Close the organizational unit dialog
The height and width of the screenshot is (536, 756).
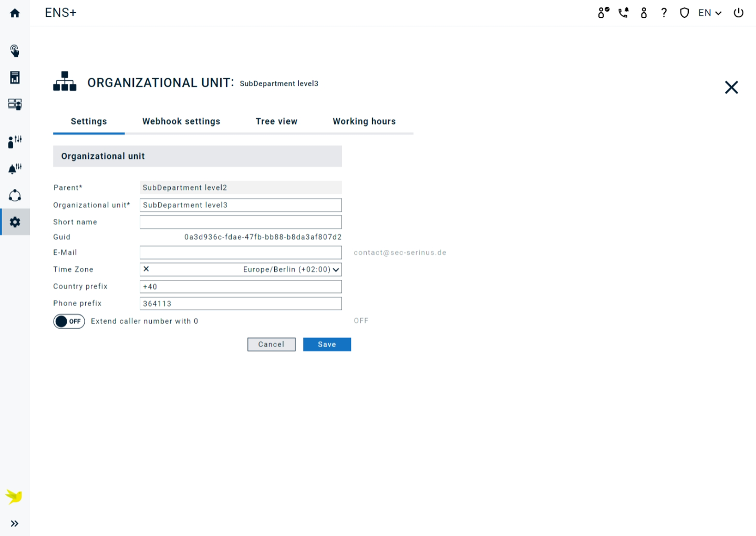[731, 87]
